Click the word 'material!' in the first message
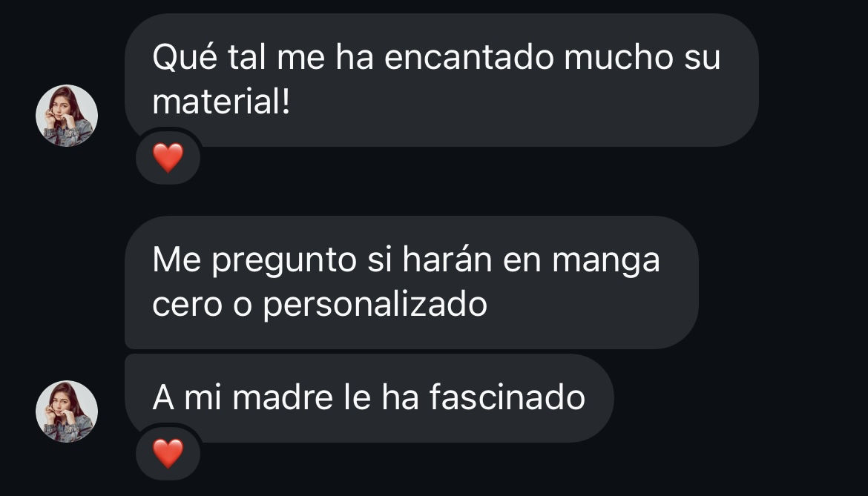 pos(221,102)
